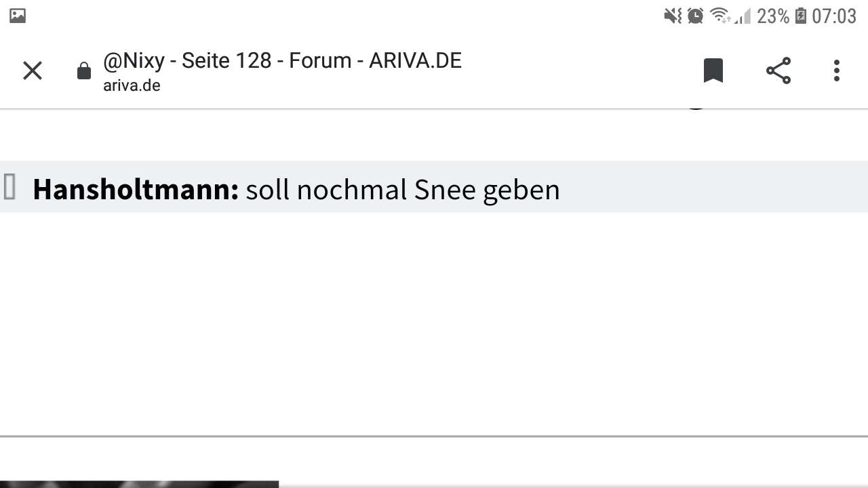Bookmark this forum page
The image size is (868, 488).
coord(713,70)
